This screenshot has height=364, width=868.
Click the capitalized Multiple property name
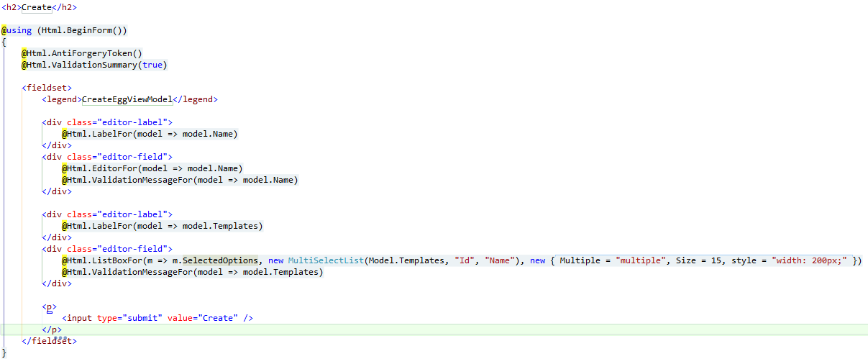pos(580,260)
